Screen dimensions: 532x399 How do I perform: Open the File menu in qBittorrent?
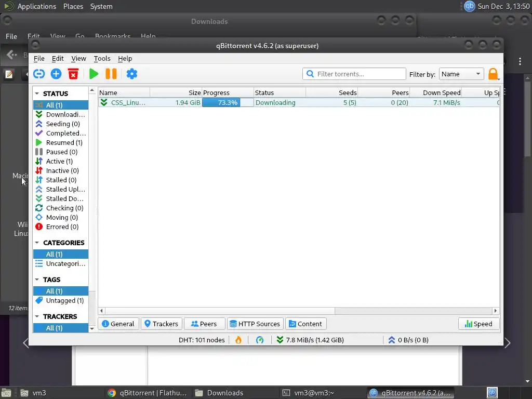coord(39,58)
